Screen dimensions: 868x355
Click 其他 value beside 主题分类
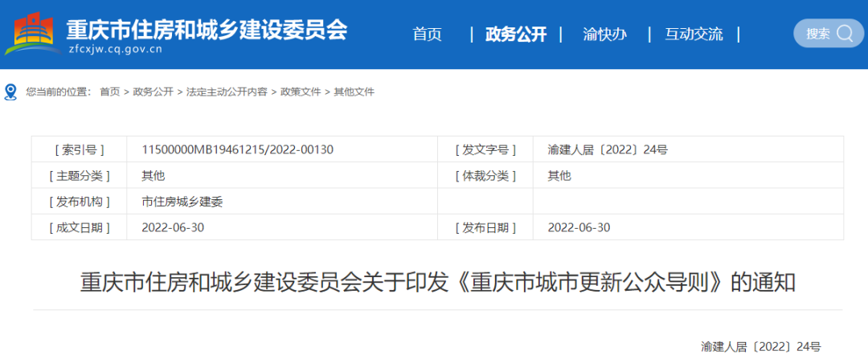(x=154, y=176)
